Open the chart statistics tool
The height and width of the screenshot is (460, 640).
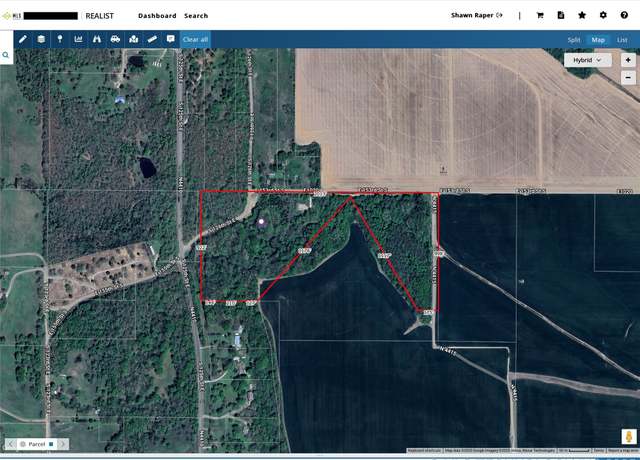[x=78, y=39]
